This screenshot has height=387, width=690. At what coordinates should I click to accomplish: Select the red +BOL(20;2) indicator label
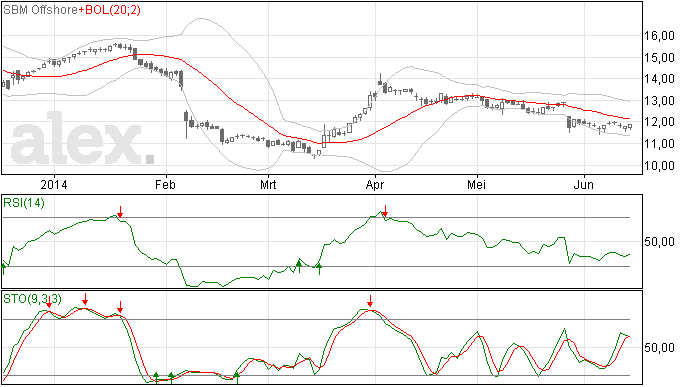click(x=110, y=10)
